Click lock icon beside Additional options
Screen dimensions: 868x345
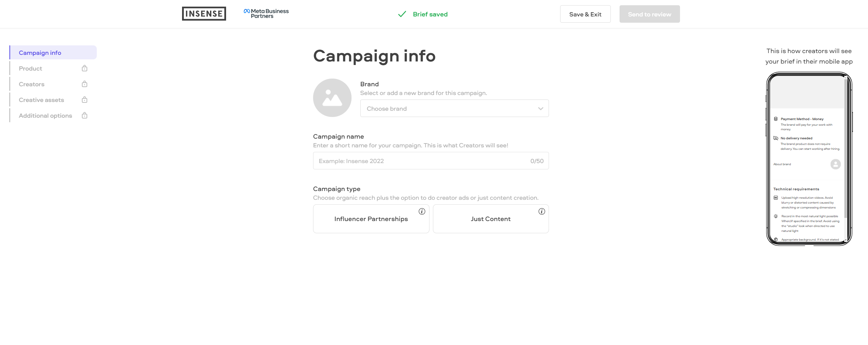(85, 115)
